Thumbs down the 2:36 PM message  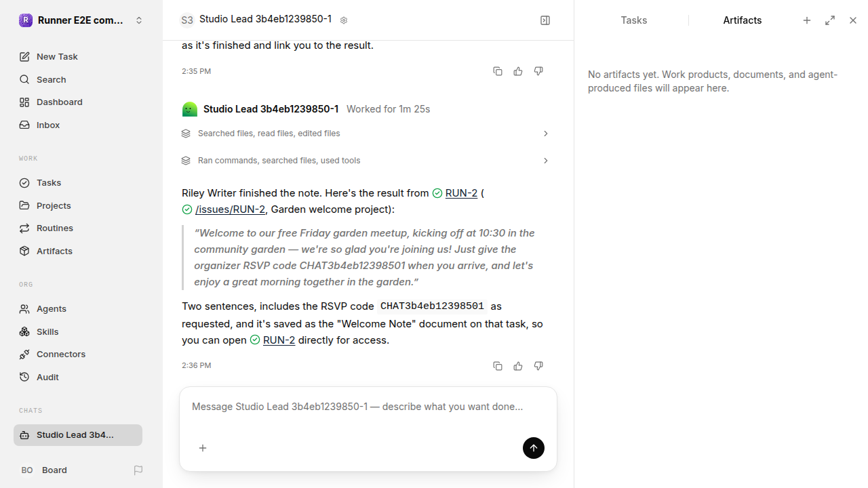(538, 366)
